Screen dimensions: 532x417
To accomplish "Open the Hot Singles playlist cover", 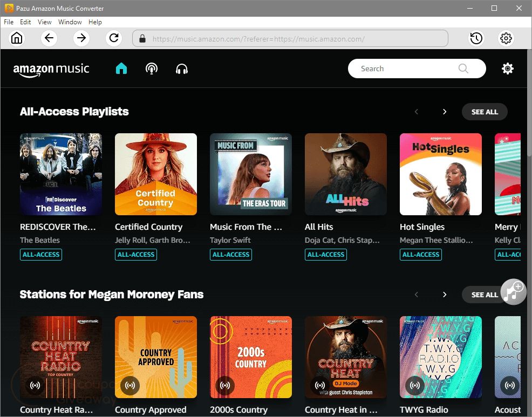I will tap(440, 174).
